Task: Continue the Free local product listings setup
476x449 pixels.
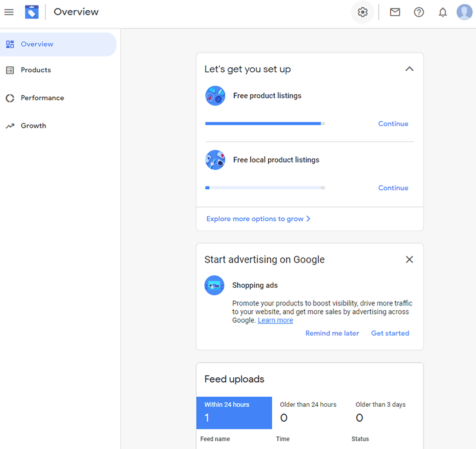Action: coord(393,188)
